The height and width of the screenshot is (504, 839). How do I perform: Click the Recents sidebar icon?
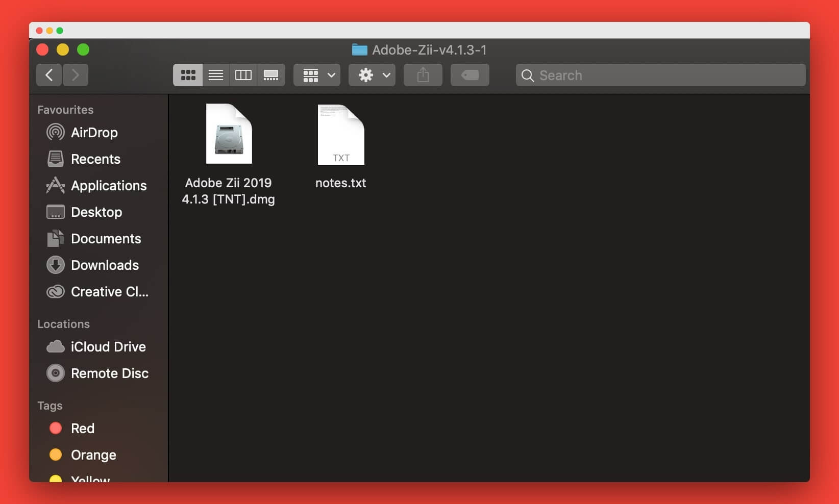pyautogui.click(x=56, y=159)
